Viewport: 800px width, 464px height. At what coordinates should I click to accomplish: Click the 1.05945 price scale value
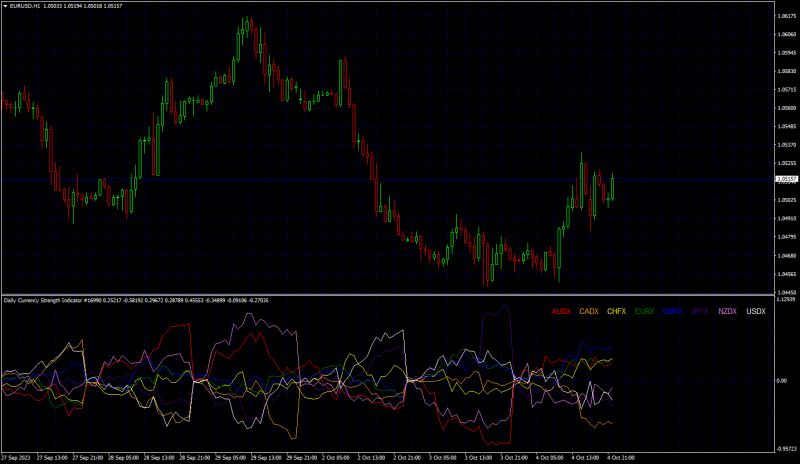(787, 53)
